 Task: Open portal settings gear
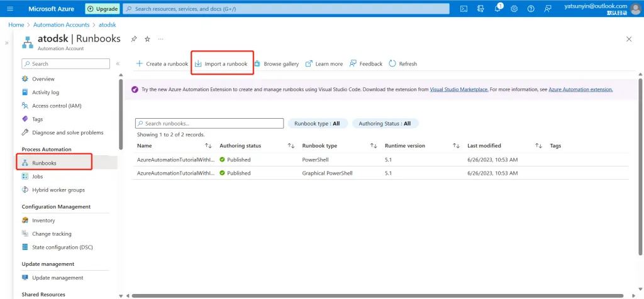(514, 9)
